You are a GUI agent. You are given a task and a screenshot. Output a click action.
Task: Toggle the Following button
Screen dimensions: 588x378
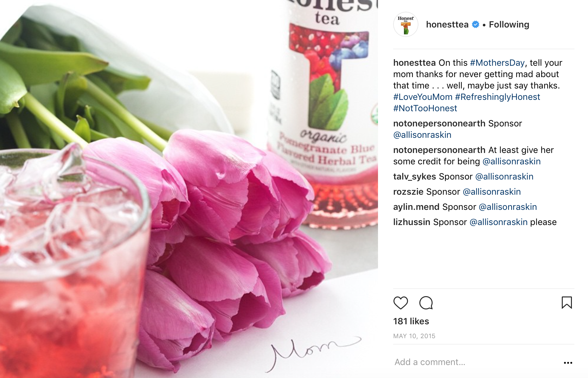click(509, 24)
